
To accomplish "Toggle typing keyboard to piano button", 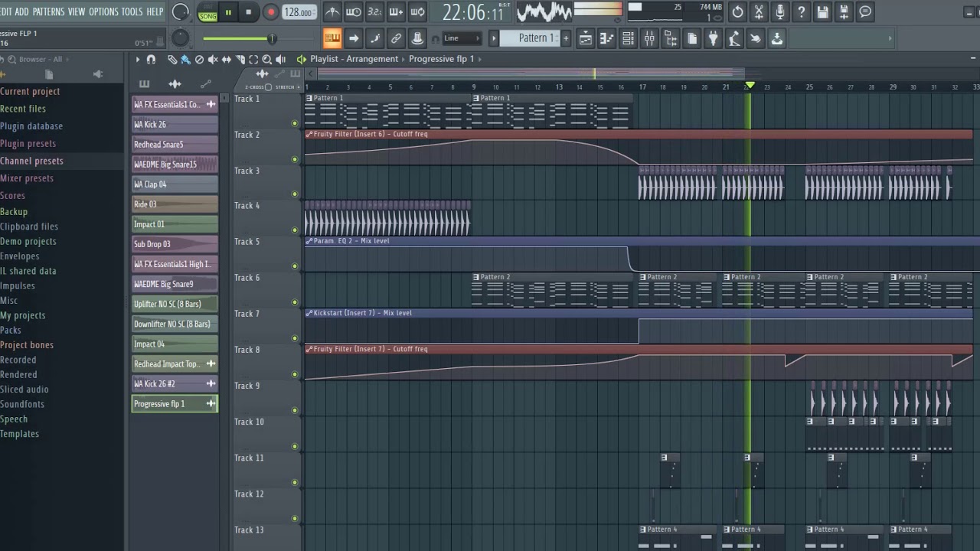I will coord(332,38).
